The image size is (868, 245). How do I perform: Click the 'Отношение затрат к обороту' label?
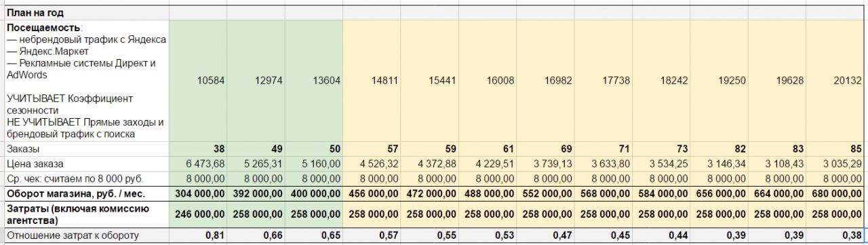click(86, 235)
